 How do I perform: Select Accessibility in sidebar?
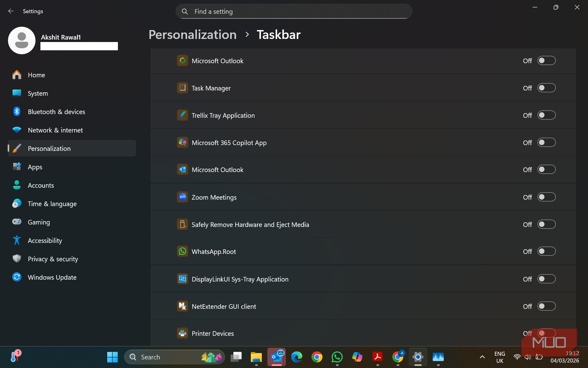tap(72, 240)
